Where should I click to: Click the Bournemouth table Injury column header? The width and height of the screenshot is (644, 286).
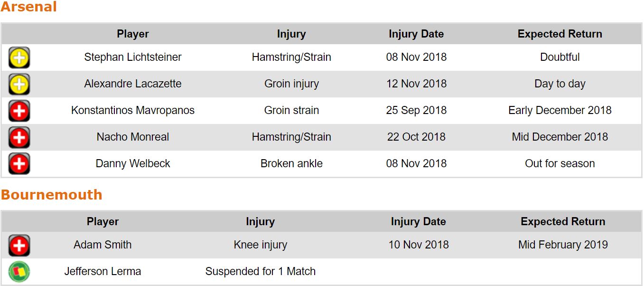[260, 222]
